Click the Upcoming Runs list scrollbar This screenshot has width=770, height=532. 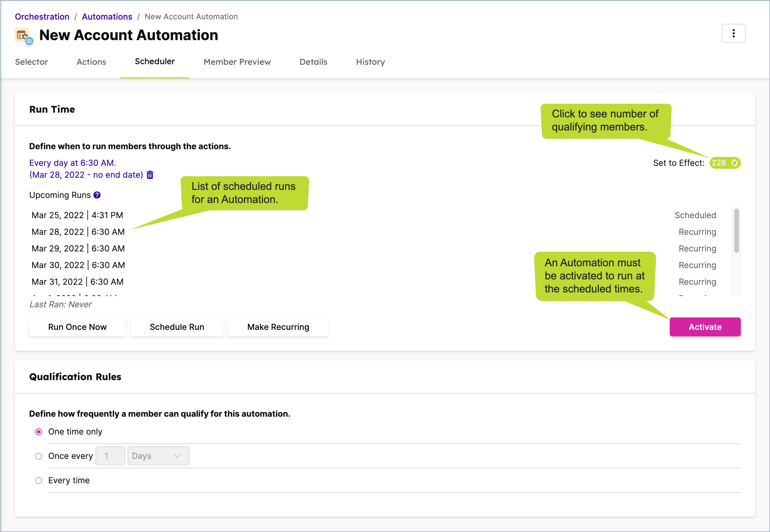pyautogui.click(x=736, y=231)
